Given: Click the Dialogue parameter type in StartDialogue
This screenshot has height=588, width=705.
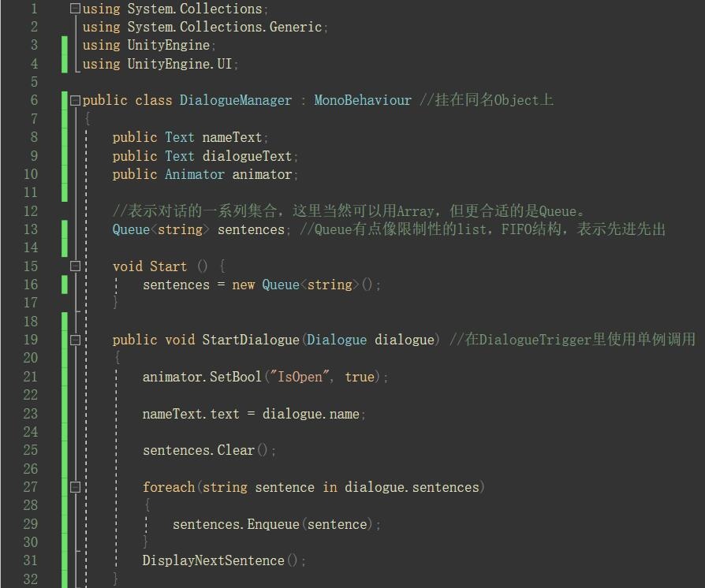Looking at the screenshot, I should click(337, 340).
